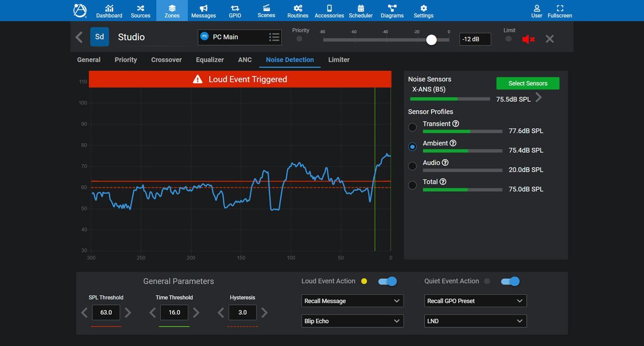The width and height of the screenshot is (644, 346).
Task: Turn off Quiet Event Action
Action: pyautogui.click(x=510, y=281)
